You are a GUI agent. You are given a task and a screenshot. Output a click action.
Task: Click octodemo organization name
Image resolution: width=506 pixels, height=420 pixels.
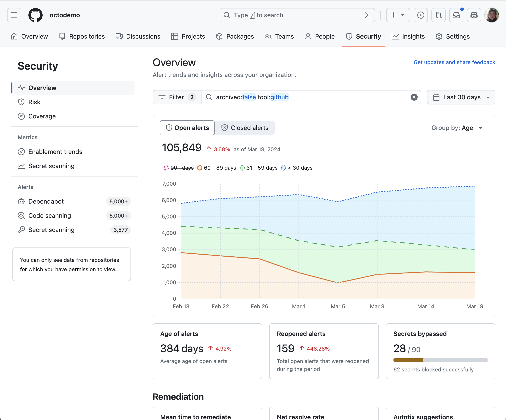(x=65, y=15)
